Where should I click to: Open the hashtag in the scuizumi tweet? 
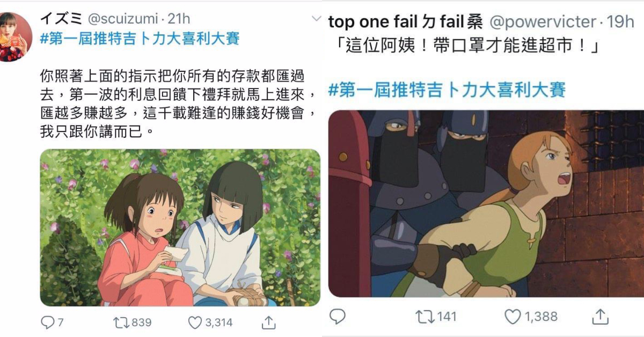coord(140,39)
